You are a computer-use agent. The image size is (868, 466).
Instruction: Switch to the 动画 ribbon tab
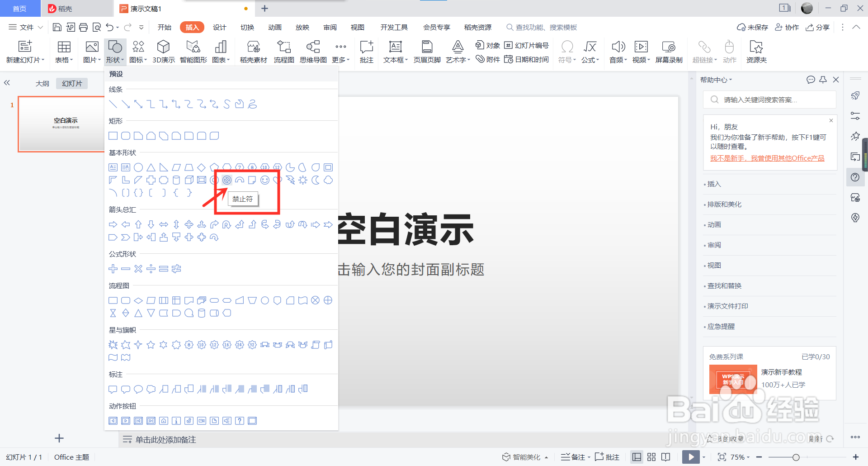274,27
